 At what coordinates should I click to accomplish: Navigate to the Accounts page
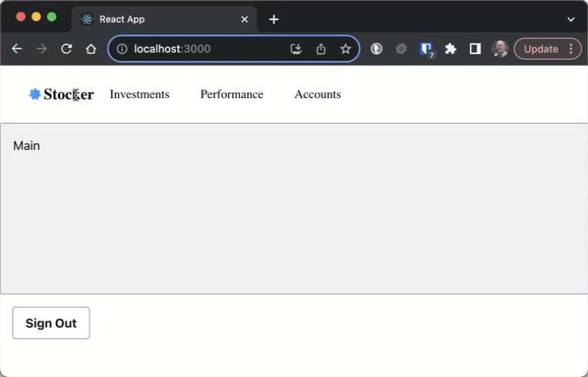coord(317,94)
